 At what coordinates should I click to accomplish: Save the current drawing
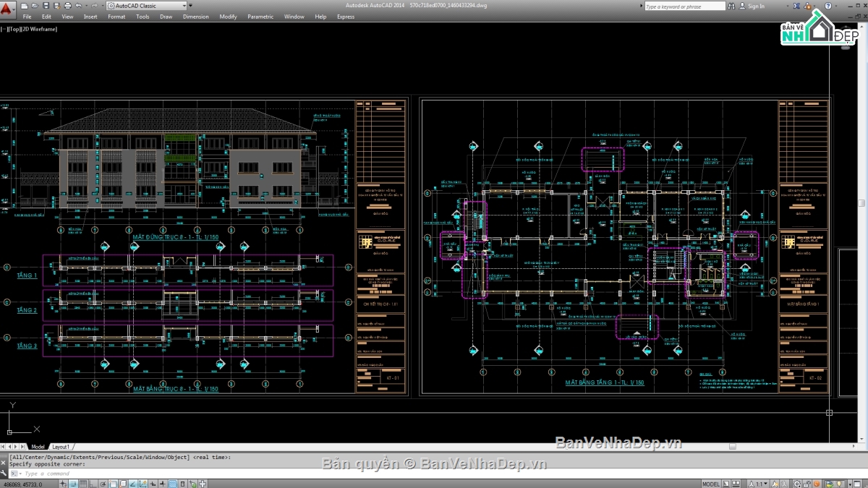click(46, 5)
